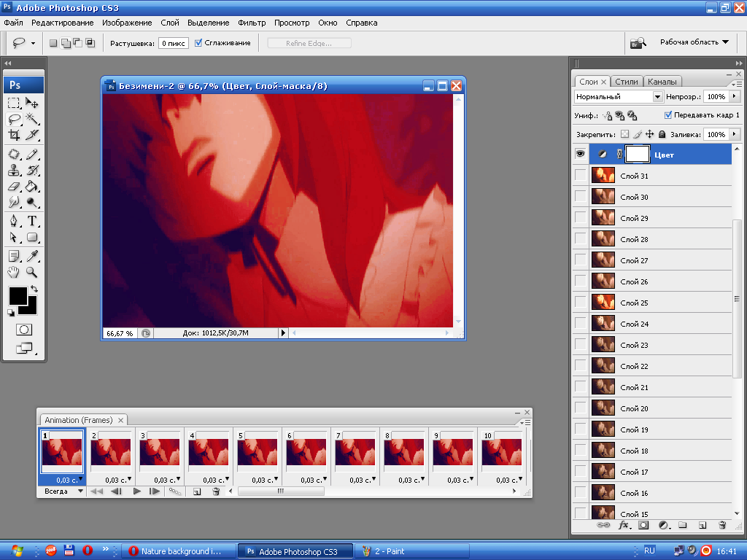This screenshot has height=560, width=747.
Task: Show layer Слой 17
Action: (580, 472)
